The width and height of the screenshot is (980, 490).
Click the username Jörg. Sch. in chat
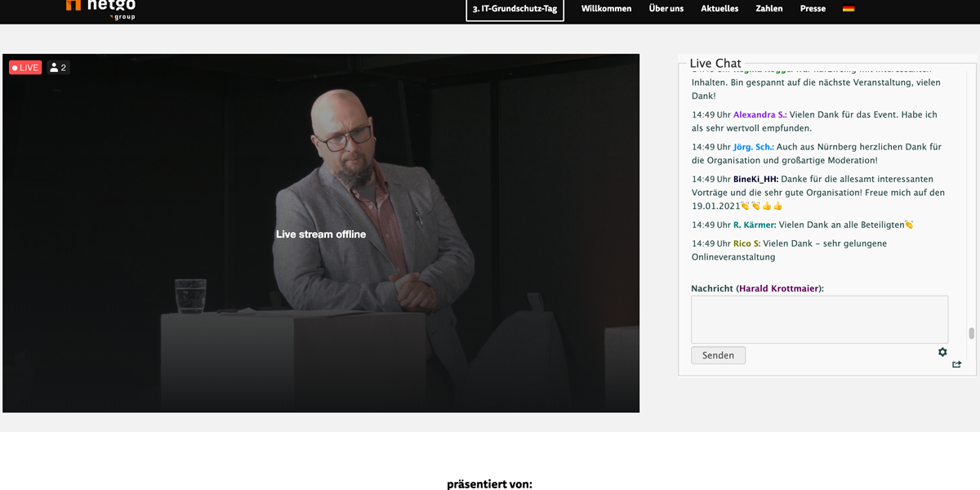(x=753, y=147)
